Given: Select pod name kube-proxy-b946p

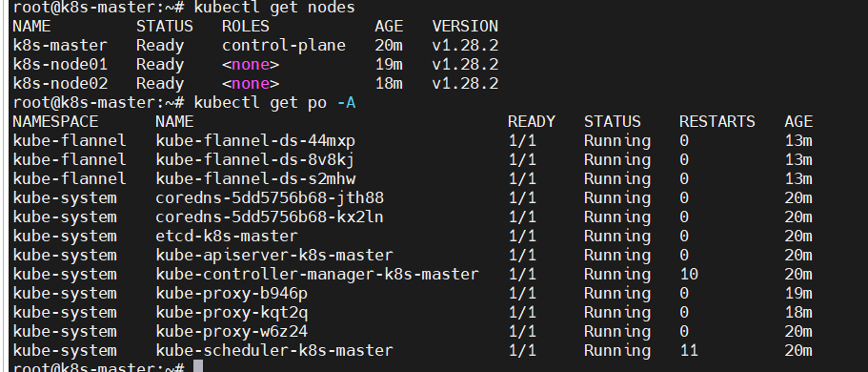Looking at the screenshot, I should 232,293.
